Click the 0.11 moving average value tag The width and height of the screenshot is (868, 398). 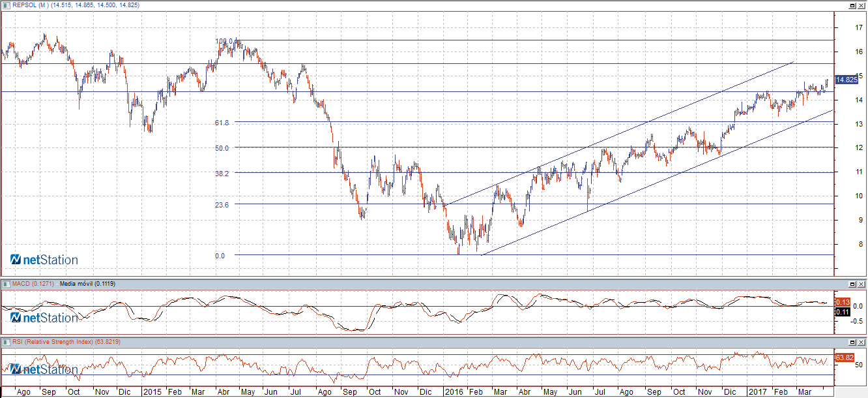[x=842, y=312]
